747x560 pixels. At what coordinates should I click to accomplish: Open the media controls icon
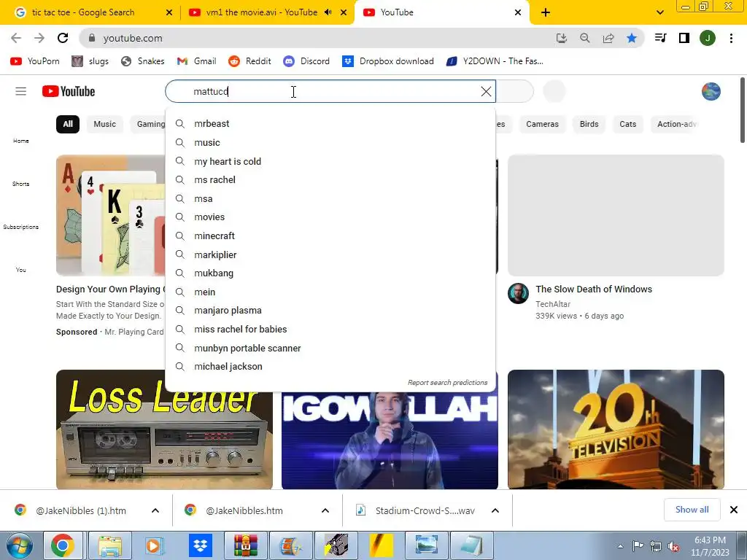660,38
